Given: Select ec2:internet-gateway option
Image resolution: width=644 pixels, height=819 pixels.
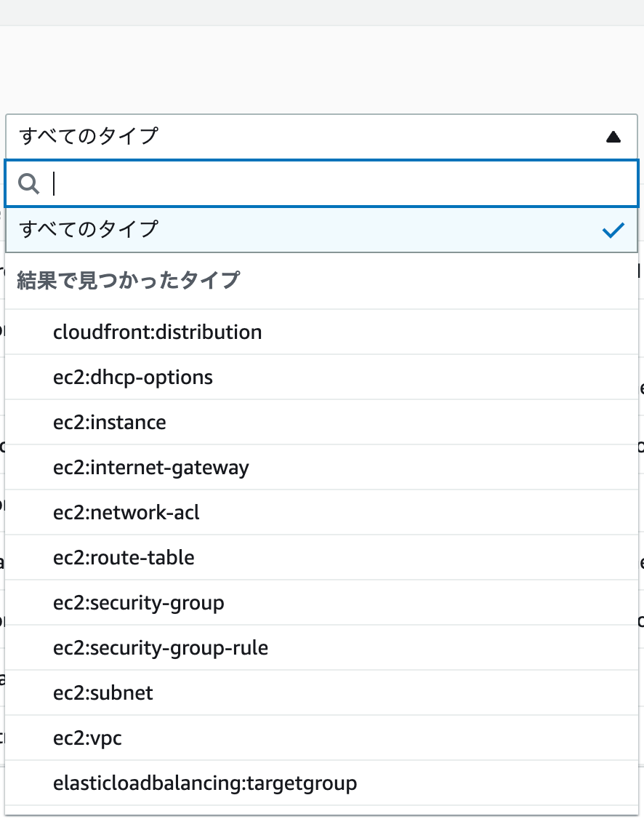Looking at the screenshot, I should (x=321, y=468).
